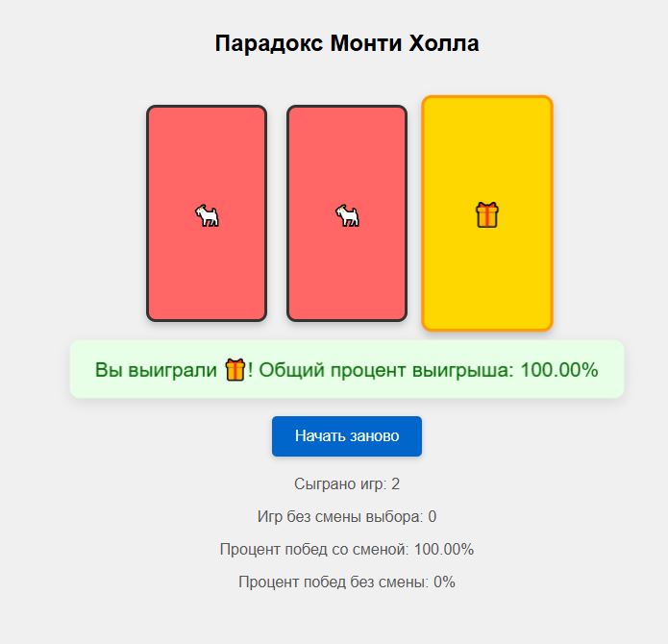
Task: Click the gift icon on the yellow door
Action: point(487,215)
